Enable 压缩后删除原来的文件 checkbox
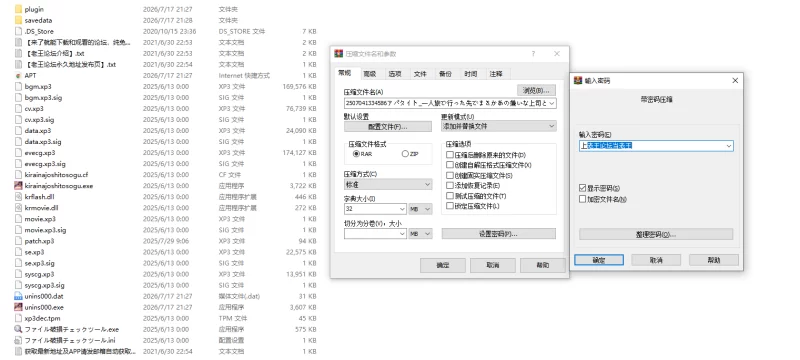 (x=449, y=155)
